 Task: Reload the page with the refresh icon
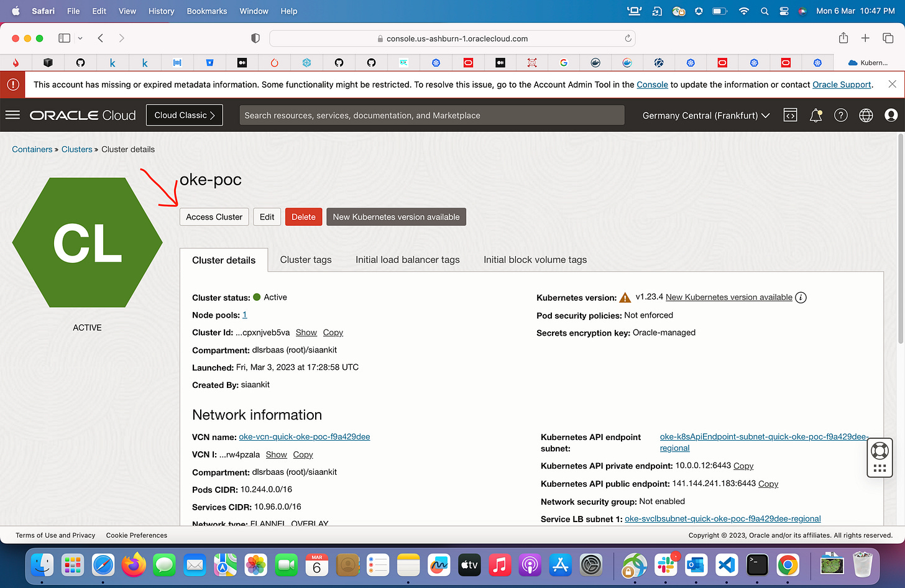pos(628,38)
